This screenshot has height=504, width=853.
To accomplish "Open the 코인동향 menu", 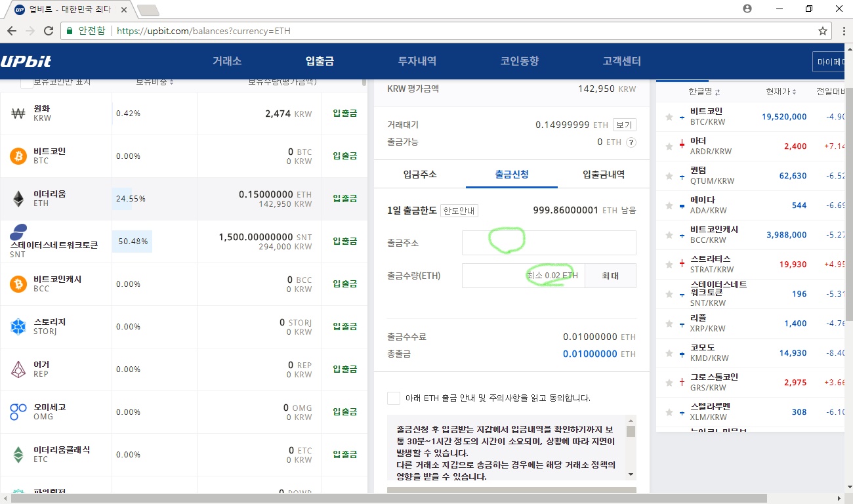I will (x=520, y=61).
